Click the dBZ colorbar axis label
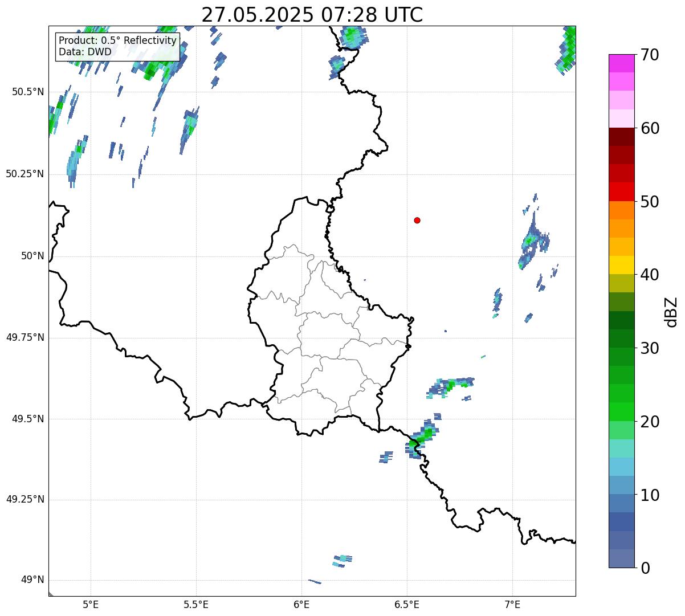The height and width of the screenshot is (616, 685). point(671,311)
